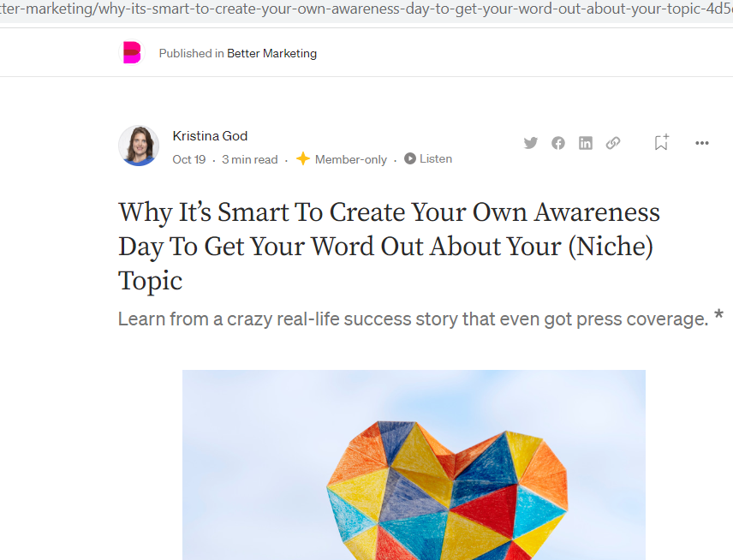Click the Member-only star icon
Viewport: 733px width, 560px height.
tap(303, 159)
